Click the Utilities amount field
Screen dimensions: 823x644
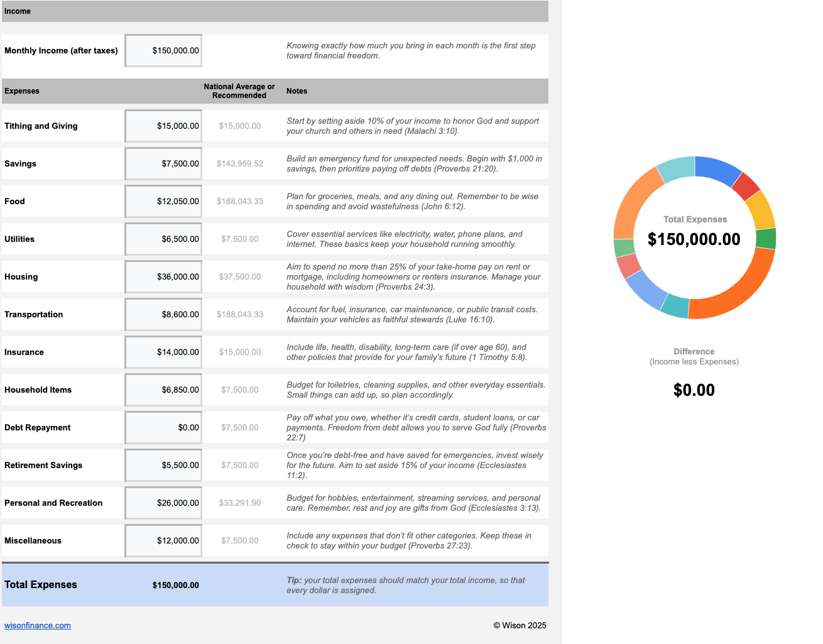pos(163,239)
